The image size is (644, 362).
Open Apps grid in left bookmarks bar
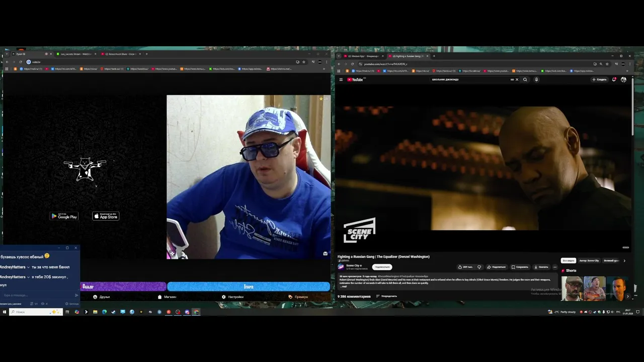click(x=7, y=69)
